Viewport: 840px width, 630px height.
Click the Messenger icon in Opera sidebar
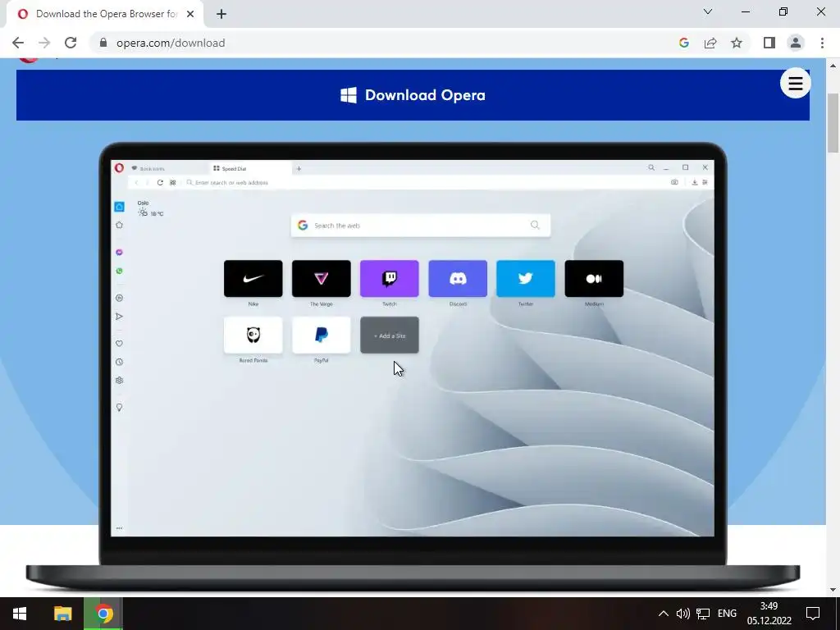pos(120,252)
